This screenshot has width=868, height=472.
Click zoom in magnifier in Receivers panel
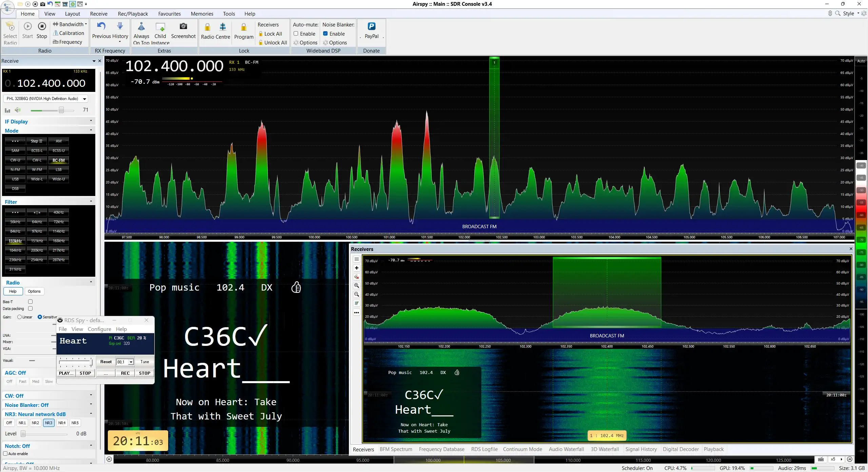tap(357, 286)
